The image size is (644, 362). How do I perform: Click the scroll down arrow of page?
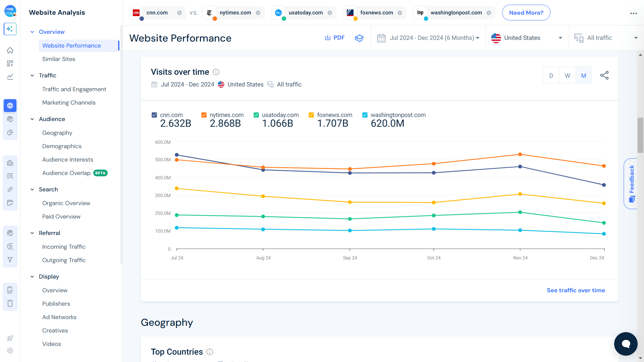tap(640, 358)
